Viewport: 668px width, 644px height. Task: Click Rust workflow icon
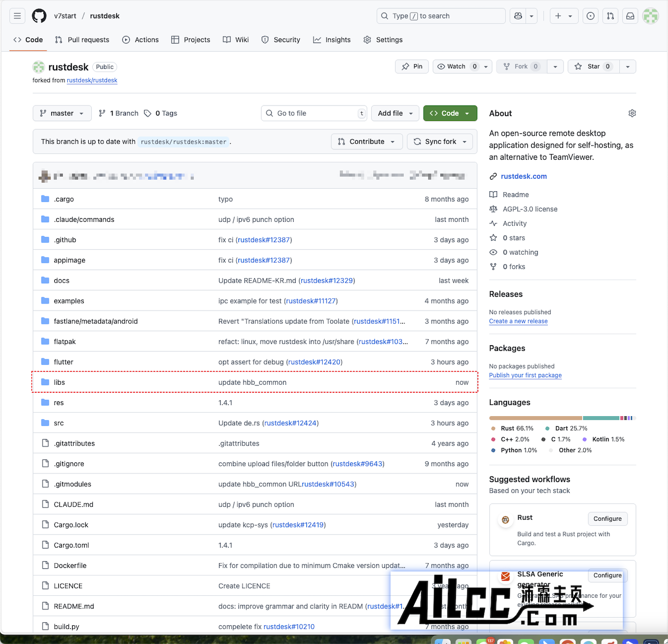(x=505, y=520)
